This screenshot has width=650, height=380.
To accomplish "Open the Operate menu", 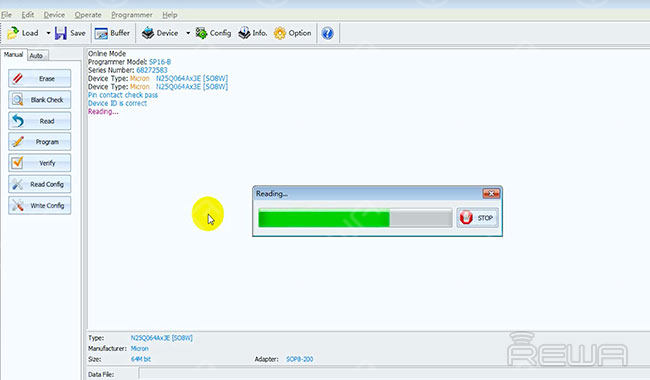I will [x=88, y=15].
